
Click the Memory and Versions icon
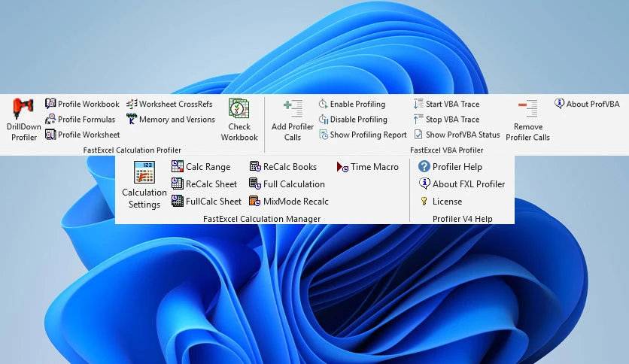132,119
